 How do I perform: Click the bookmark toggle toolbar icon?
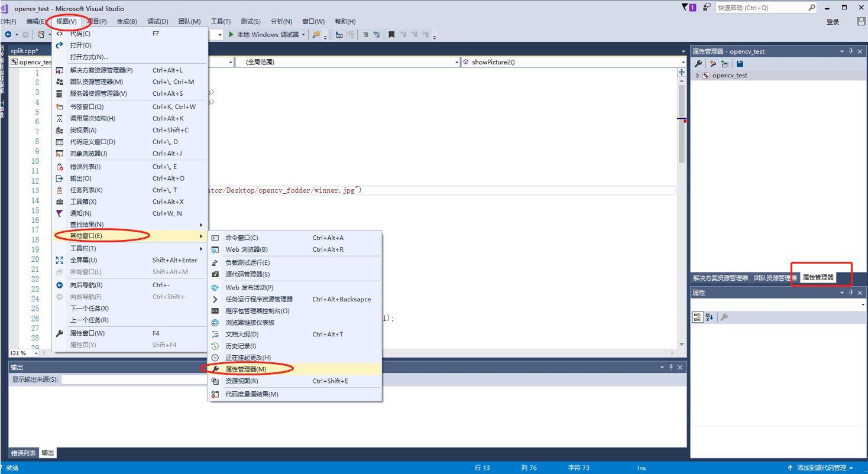pos(391,35)
